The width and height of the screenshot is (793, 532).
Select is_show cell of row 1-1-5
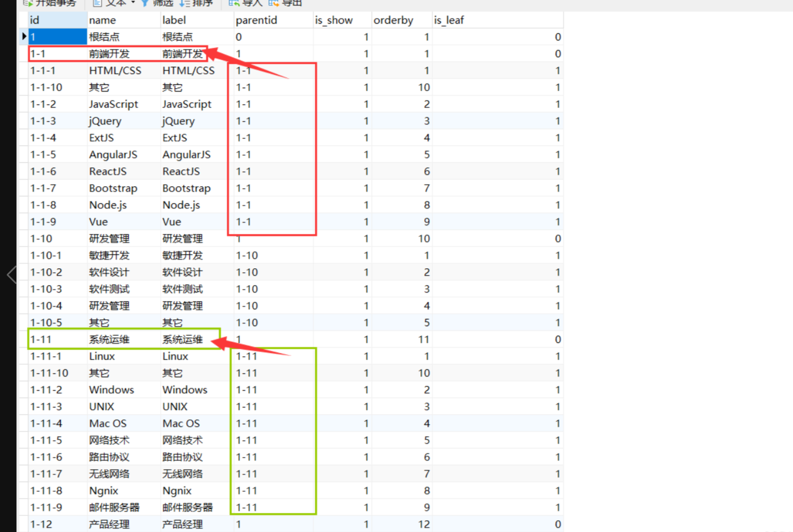[342, 155]
